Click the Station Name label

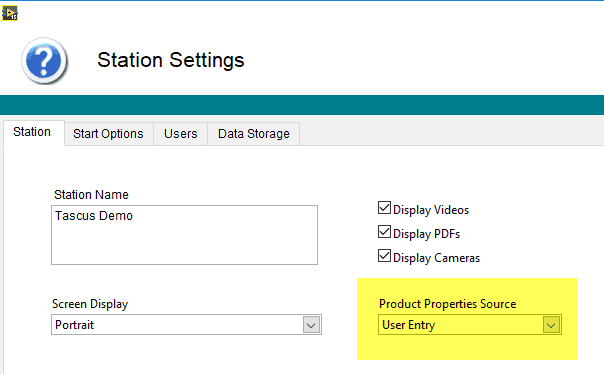coord(91,195)
